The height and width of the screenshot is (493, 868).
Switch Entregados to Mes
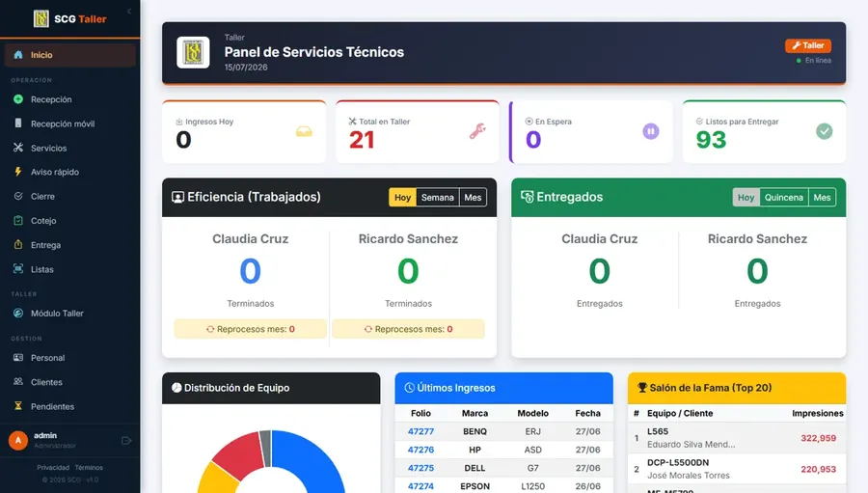[822, 197]
